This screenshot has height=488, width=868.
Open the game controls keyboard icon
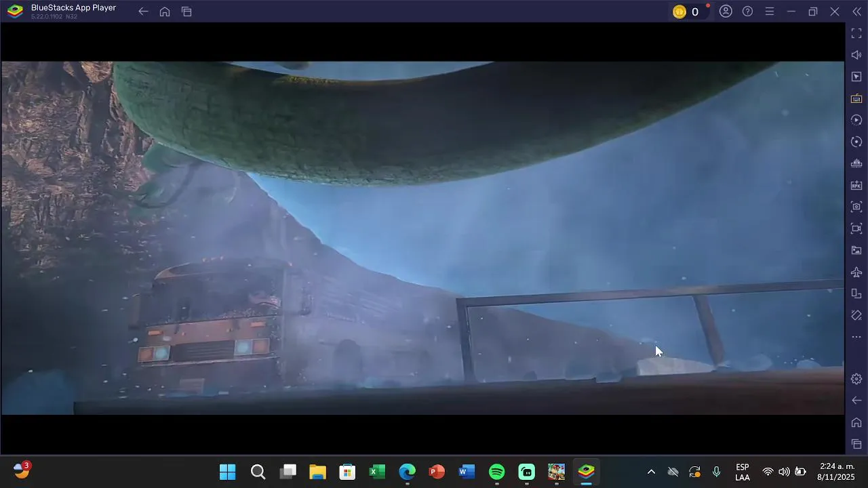tap(856, 98)
